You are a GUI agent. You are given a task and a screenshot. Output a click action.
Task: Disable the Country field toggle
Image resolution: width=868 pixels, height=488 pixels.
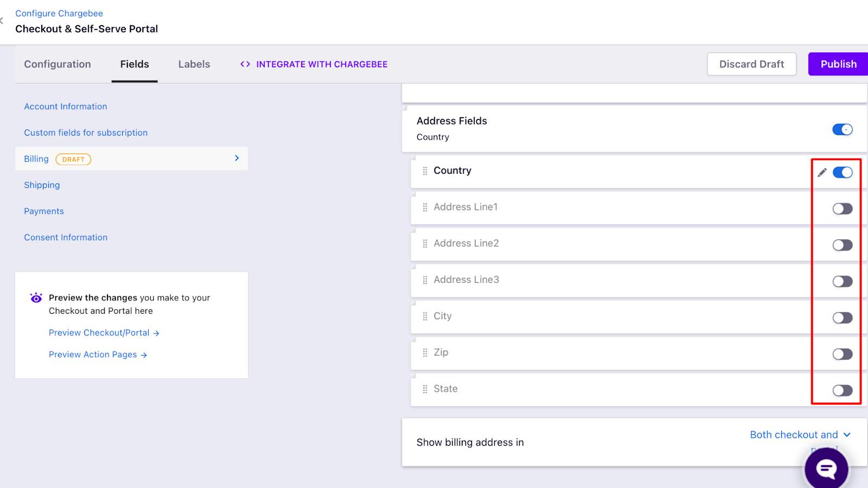[x=842, y=173]
